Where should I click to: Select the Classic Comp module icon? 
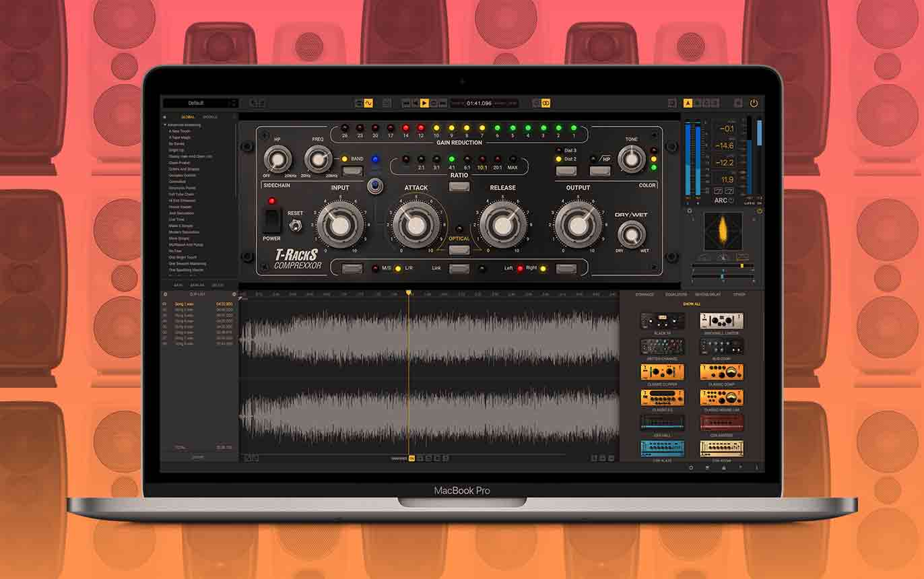(x=721, y=372)
